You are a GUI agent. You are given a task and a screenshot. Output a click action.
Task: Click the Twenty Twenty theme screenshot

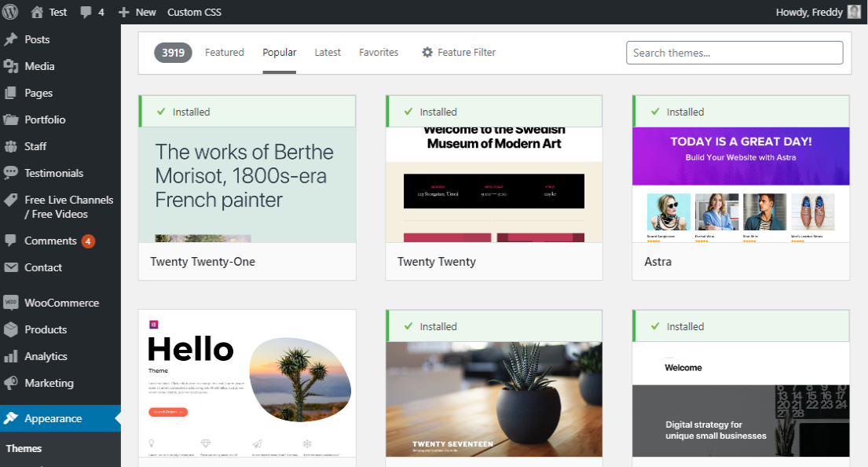point(494,185)
